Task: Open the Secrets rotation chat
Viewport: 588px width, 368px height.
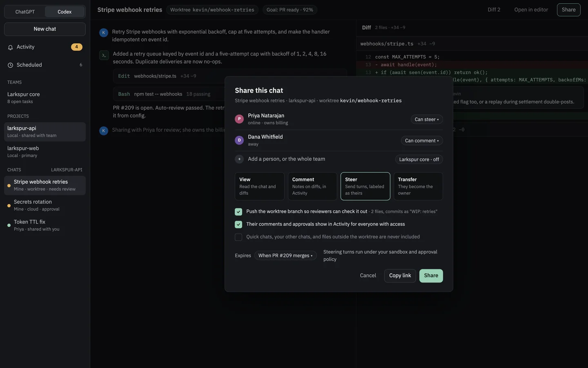Action: pyautogui.click(x=45, y=205)
